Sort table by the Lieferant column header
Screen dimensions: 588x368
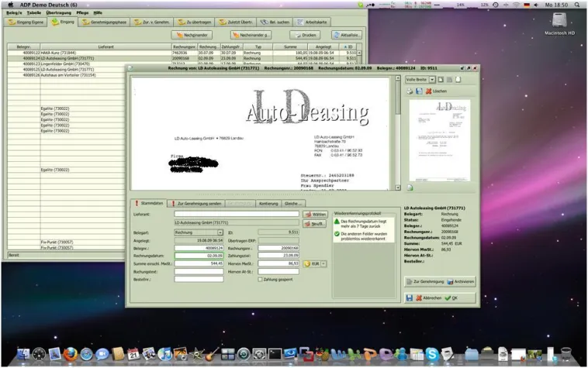coord(105,46)
